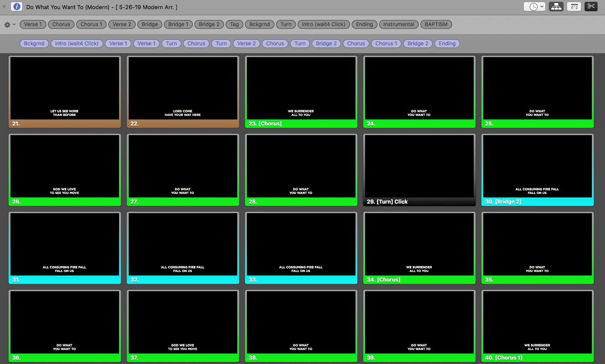Trigger cyan slide number 31
The image size is (605, 364).
click(x=65, y=248)
